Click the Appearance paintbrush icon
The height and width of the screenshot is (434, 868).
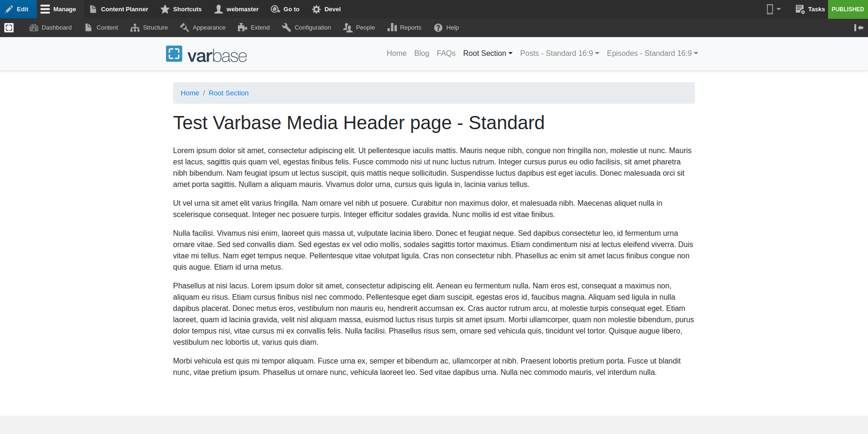click(x=184, y=27)
